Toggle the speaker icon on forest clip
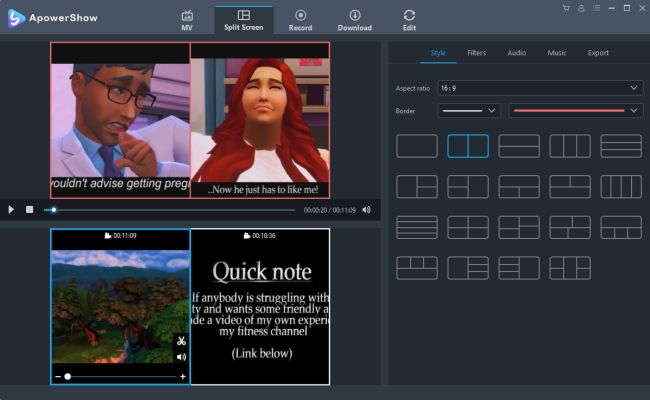 click(x=181, y=357)
